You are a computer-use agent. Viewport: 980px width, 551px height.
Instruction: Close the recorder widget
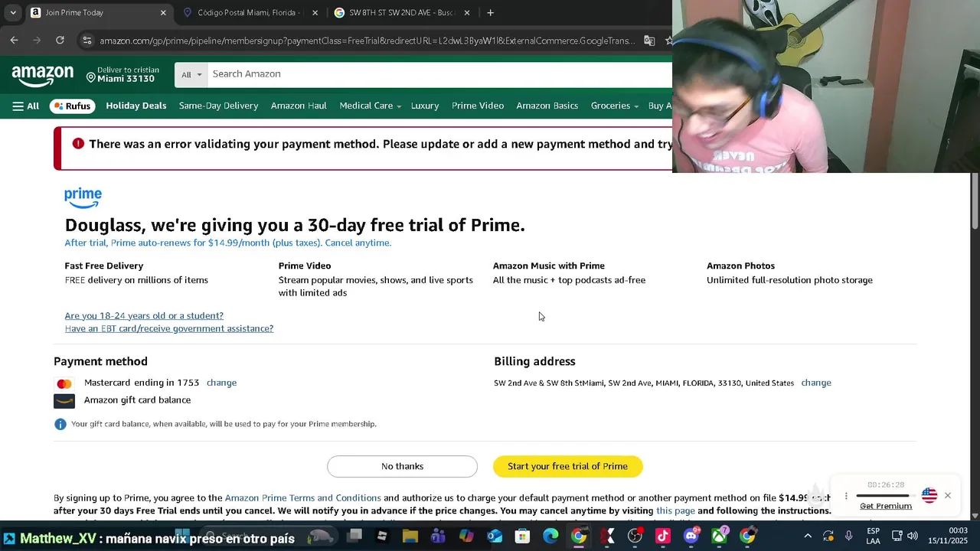(948, 496)
